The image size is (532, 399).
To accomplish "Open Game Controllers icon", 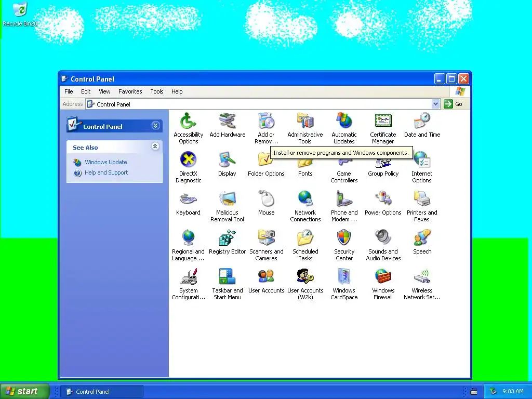I will 344,164.
